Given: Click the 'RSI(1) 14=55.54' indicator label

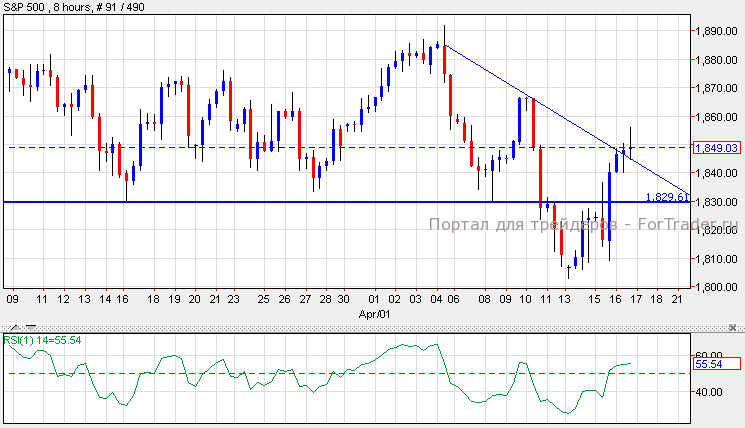Looking at the screenshot, I should point(42,340).
